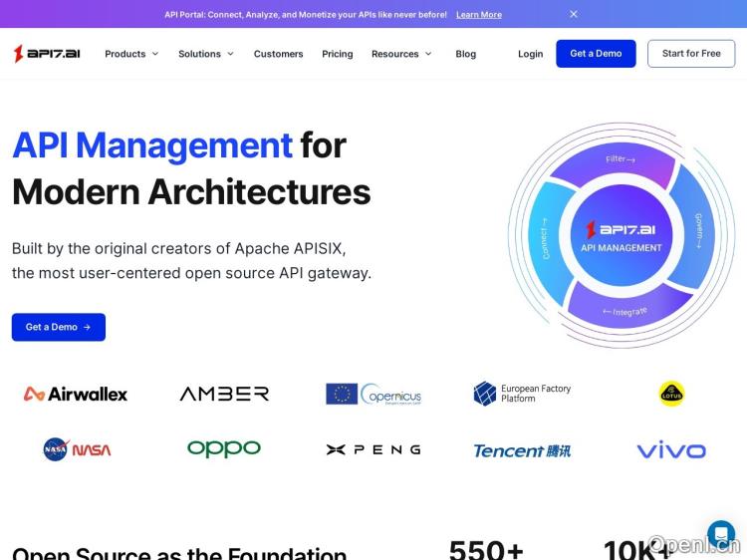Click the header Get a Demo button
Screen dimensions: 747x560
596,54
